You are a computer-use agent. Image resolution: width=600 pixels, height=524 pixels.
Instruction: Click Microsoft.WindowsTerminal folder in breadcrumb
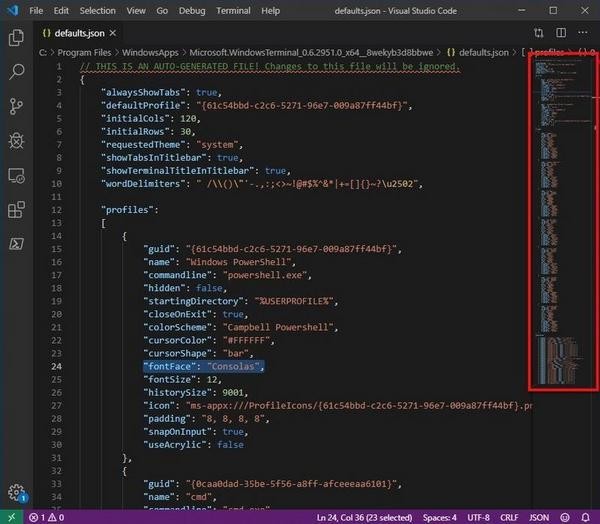tap(311, 52)
